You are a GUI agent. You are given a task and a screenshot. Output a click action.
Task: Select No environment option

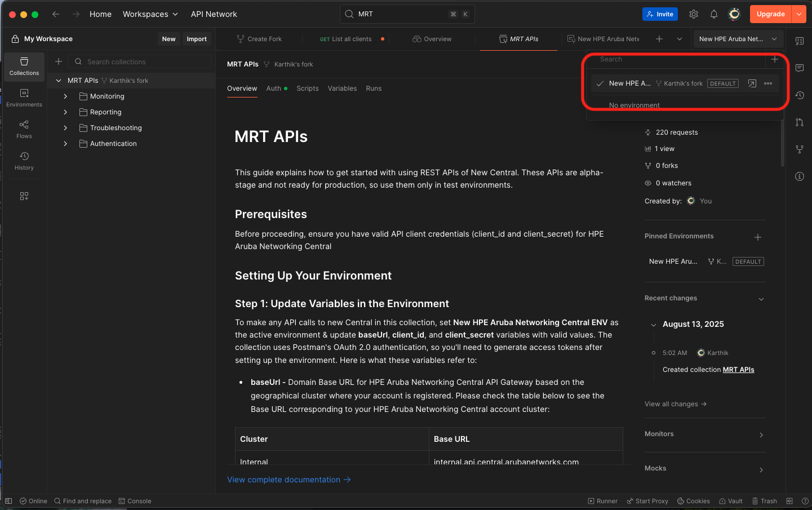[634, 105]
